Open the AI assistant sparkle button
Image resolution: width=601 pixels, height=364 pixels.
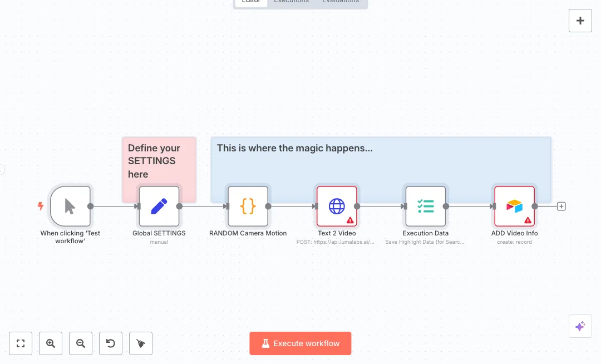click(580, 326)
